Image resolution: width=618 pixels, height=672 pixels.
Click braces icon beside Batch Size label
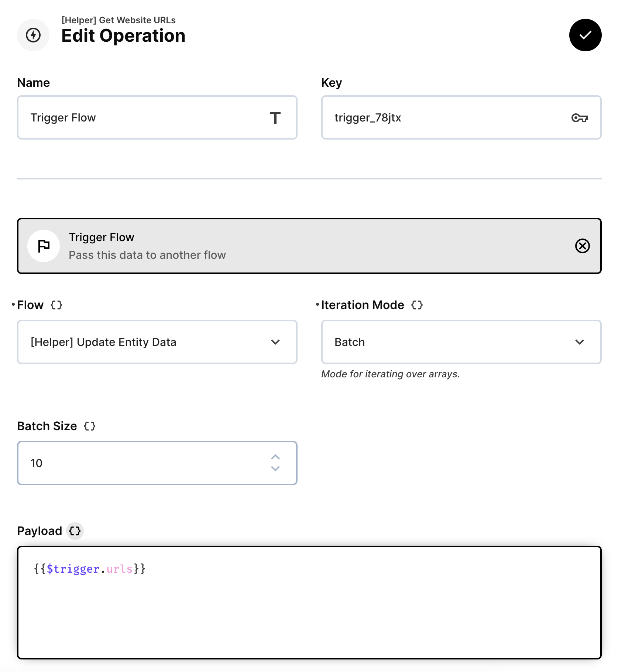click(x=89, y=426)
